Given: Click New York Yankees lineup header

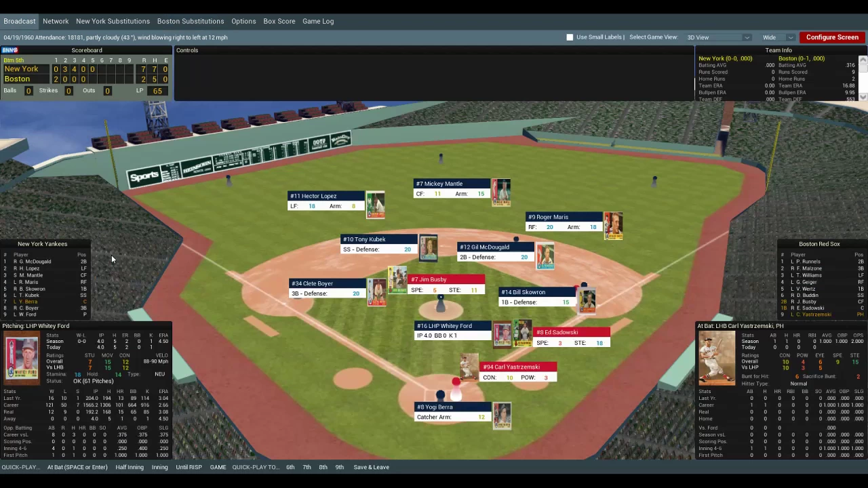Looking at the screenshot, I should point(43,244).
